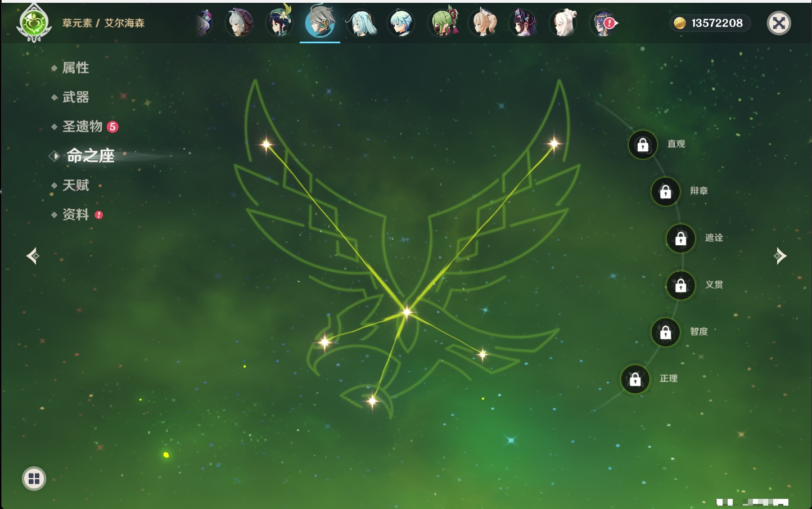Image resolution: width=812 pixels, height=509 pixels.
Task: Select Venti's green beret avatar
Action: point(279,22)
